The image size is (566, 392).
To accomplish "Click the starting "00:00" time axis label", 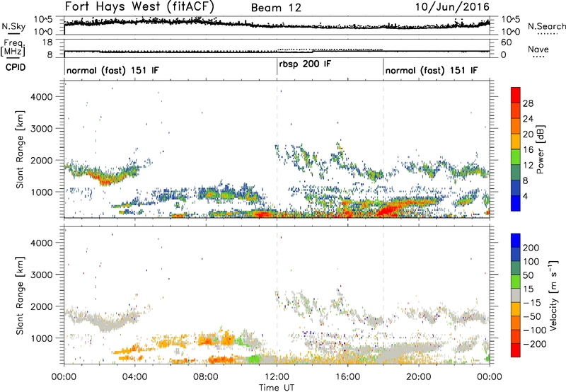I will click(64, 377).
